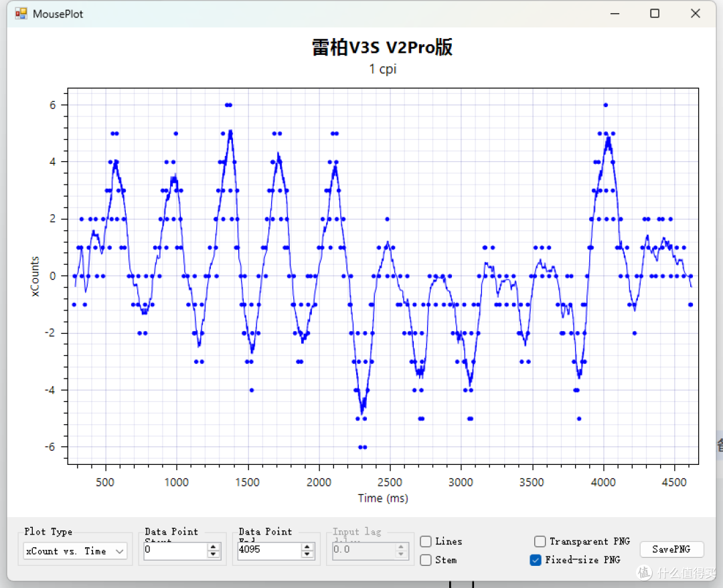Enable the Transparent PNG checkbox
Viewport: 723px width, 588px height.
(540, 541)
